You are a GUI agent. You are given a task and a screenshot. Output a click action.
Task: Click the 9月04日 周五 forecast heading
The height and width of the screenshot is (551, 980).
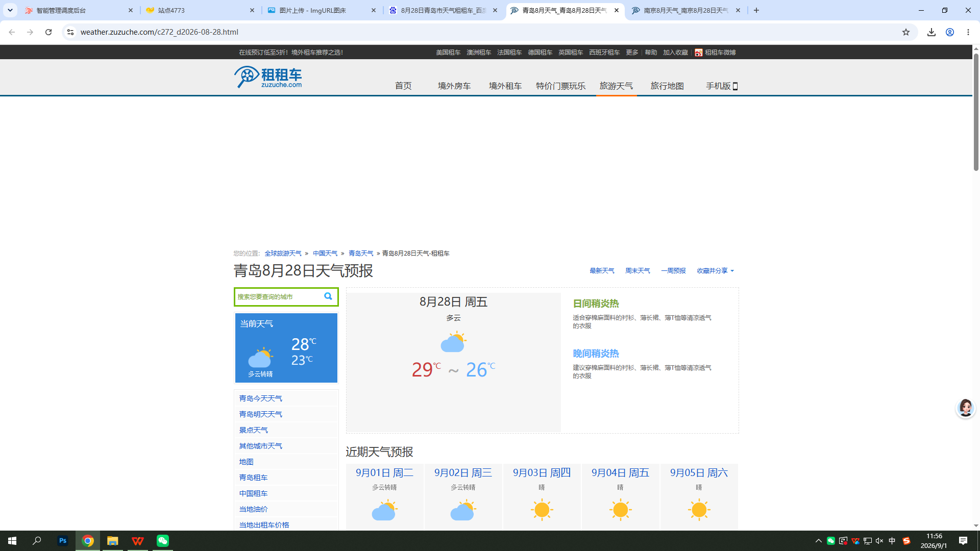(620, 473)
